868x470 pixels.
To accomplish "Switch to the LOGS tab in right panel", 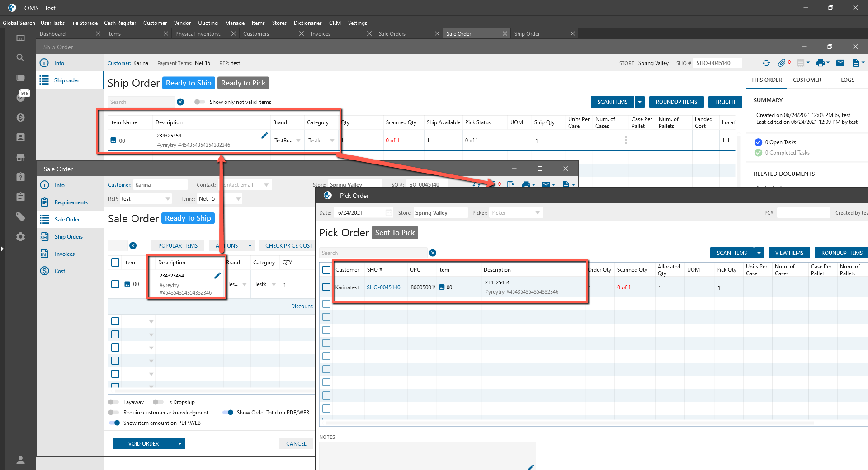I will pyautogui.click(x=847, y=80).
